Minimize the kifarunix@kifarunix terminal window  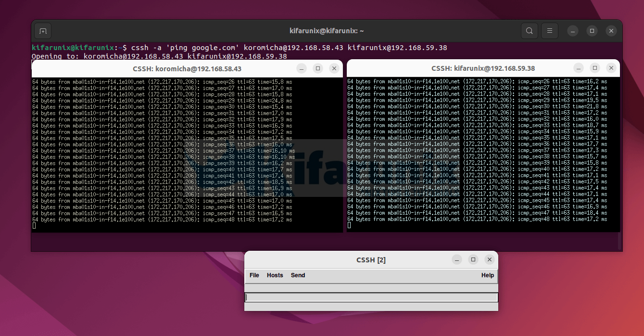point(573,31)
